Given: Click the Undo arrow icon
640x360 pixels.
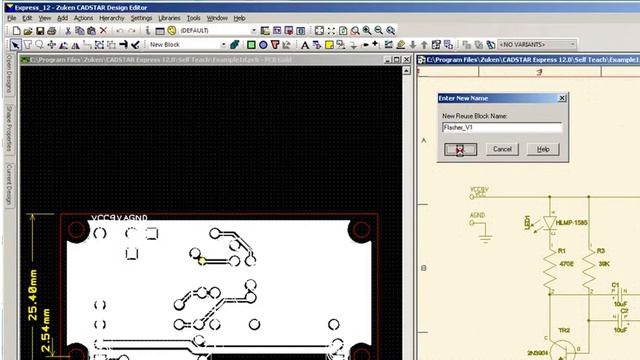Looking at the screenshot, I should tap(120, 31).
